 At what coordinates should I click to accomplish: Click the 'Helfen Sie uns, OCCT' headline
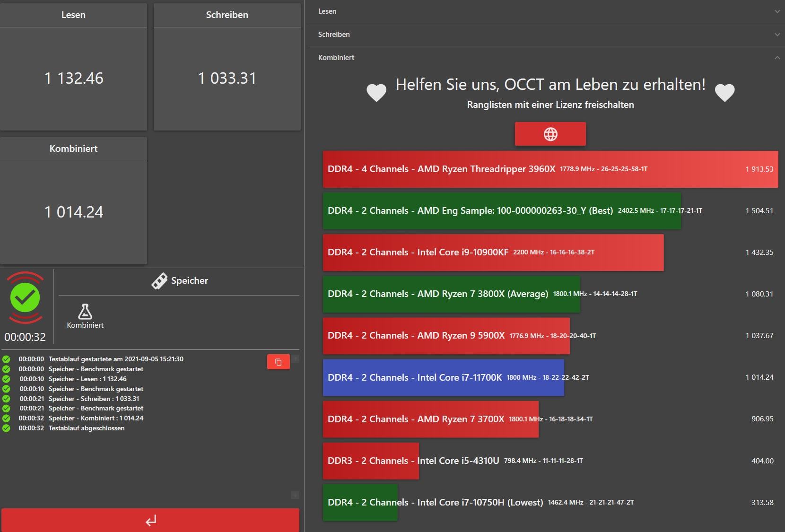pos(550,85)
